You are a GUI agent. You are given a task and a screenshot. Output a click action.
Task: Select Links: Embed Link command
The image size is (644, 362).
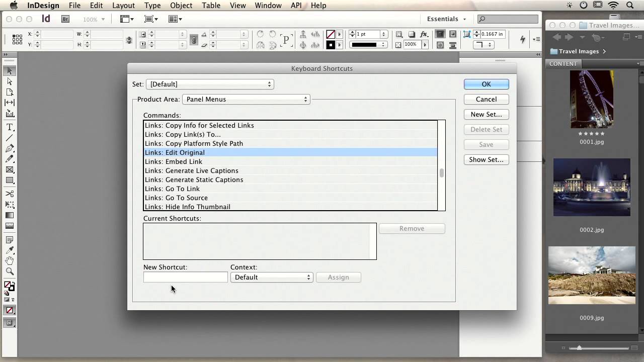290,161
